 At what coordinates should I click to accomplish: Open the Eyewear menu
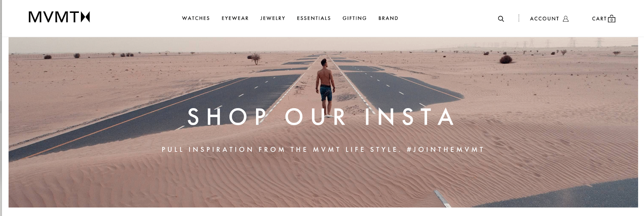235,18
